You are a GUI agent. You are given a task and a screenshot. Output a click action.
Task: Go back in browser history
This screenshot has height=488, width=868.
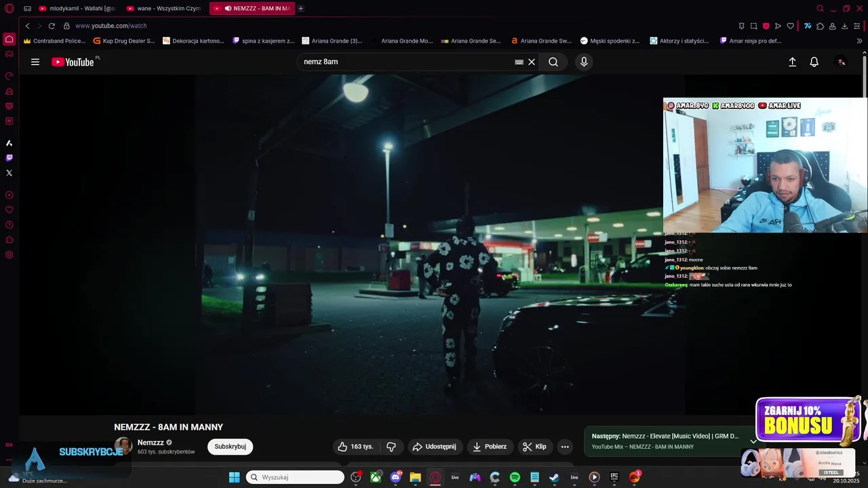pos(27,26)
